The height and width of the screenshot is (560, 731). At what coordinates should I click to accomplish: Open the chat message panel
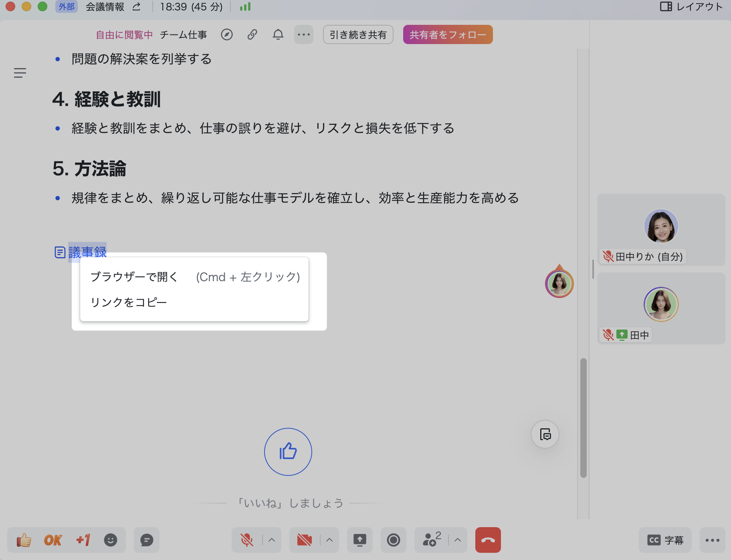point(147,540)
